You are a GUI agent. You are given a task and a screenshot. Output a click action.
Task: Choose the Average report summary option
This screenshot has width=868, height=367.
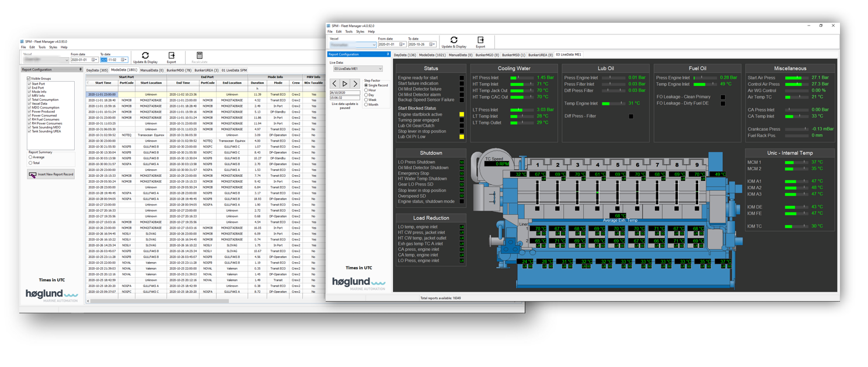click(x=30, y=157)
